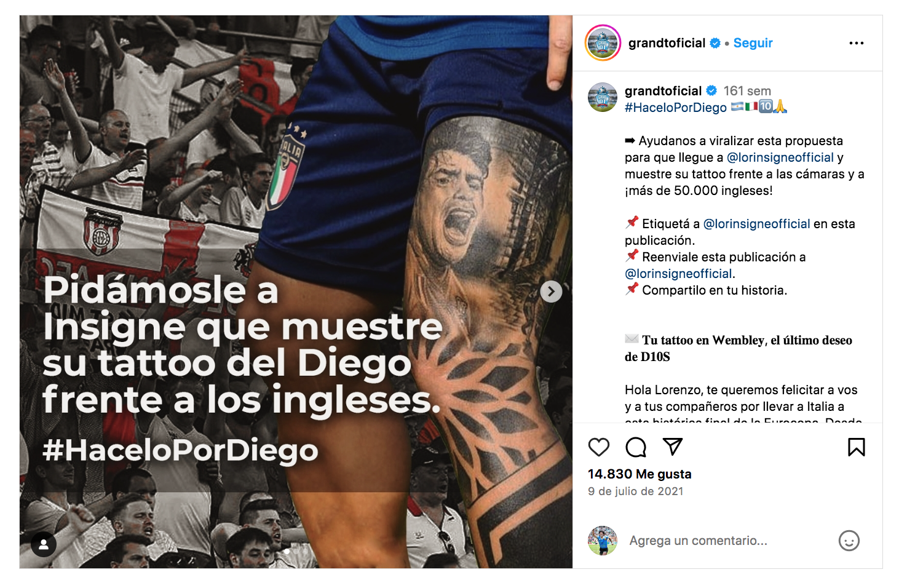Viewport: 899px width, 588px height.
Task: Open the emoji picker smiley icon
Action: point(849,541)
